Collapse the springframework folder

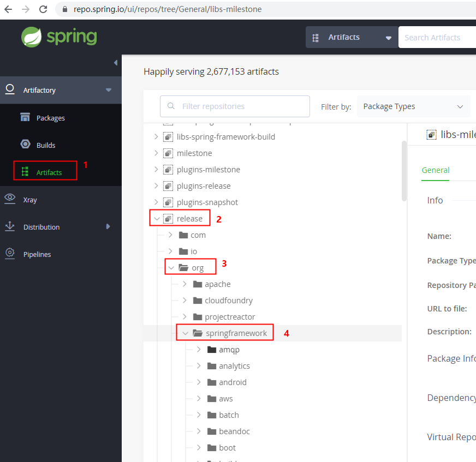pyautogui.click(x=185, y=332)
